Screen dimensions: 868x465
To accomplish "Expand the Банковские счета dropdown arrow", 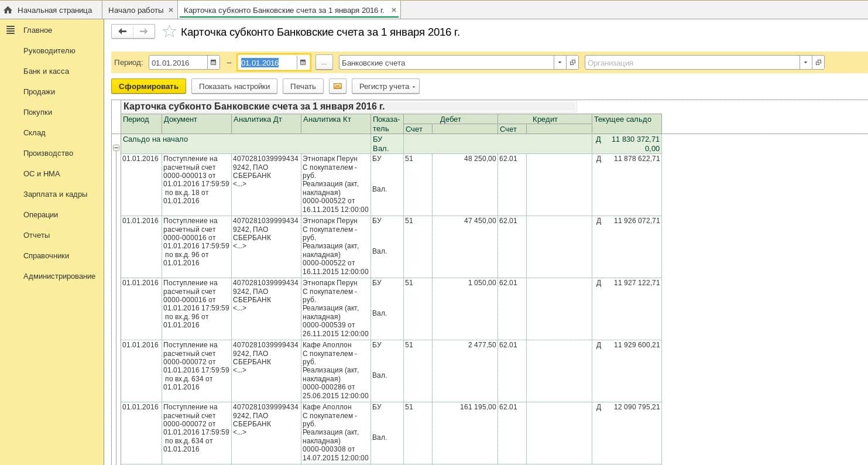I will point(560,63).
